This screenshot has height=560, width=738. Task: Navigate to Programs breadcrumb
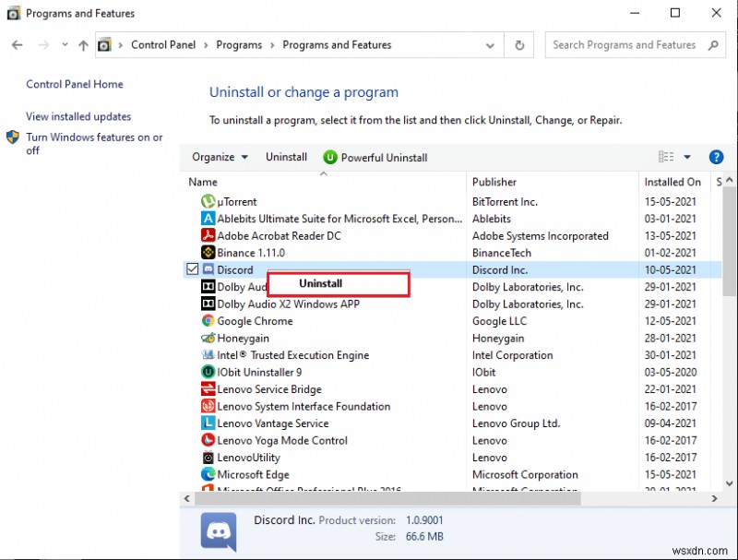coord(239,45)
